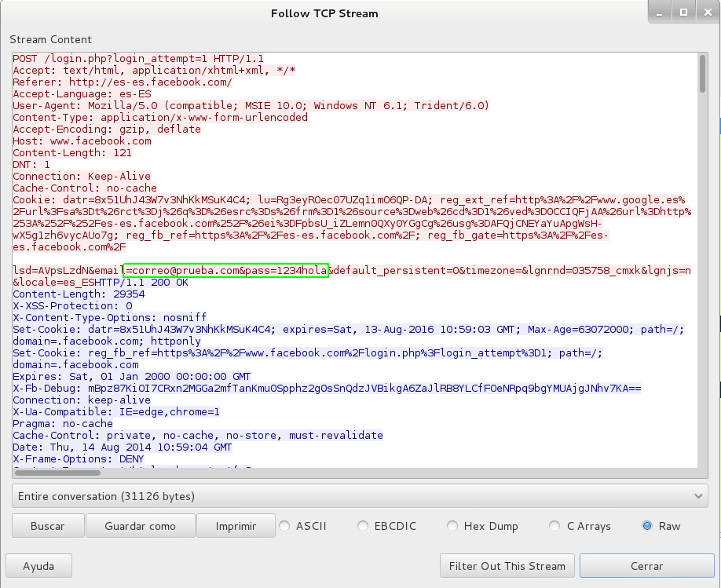This screenshot has height=588, width=721.
Task: Click the 'Host: www.facebook.com' line
Action: tap(82, 141)
